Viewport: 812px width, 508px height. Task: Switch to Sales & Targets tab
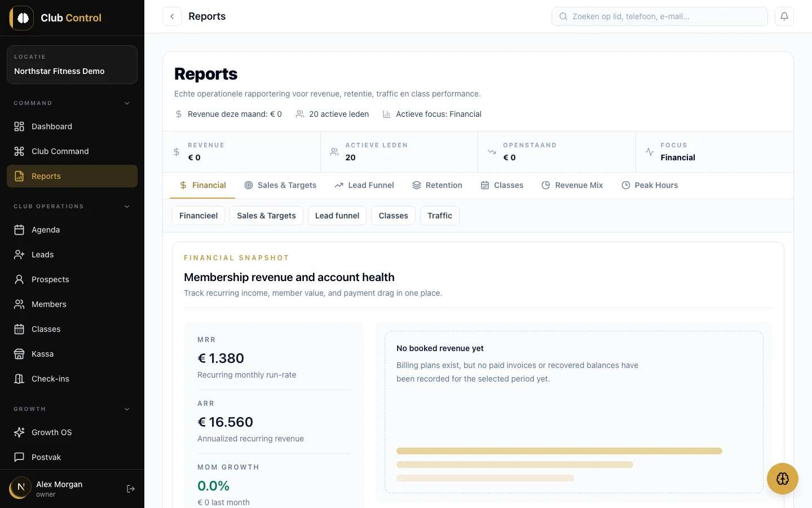click(280, 185)
